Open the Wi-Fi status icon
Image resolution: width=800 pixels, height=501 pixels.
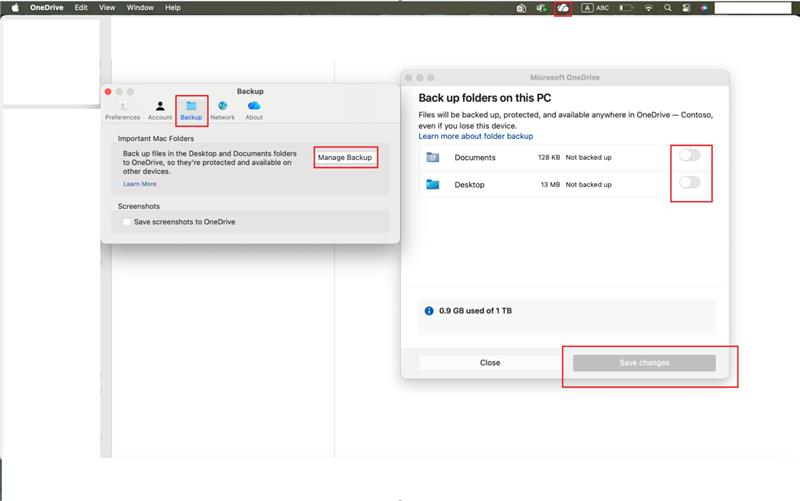click(648, 8)
